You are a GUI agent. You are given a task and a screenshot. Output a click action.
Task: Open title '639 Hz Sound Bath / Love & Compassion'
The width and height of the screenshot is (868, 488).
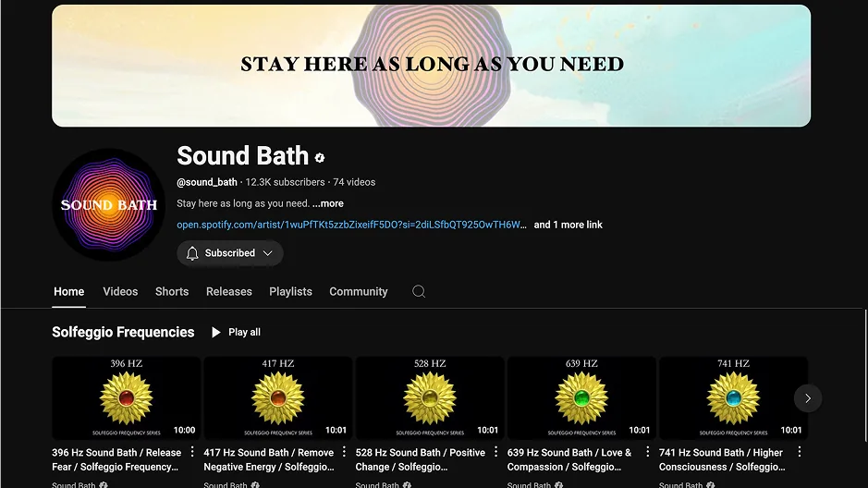coord(569,459)
